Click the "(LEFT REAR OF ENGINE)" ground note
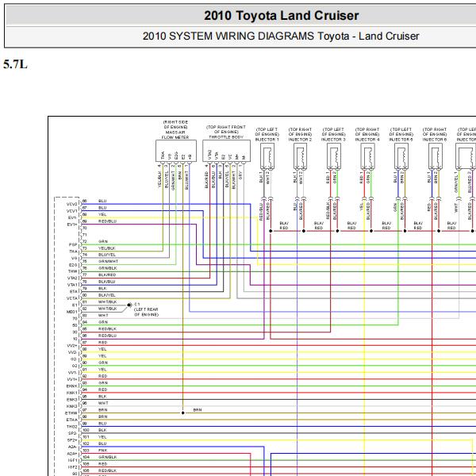Screen dimensions: 476x476 point(146,312)
